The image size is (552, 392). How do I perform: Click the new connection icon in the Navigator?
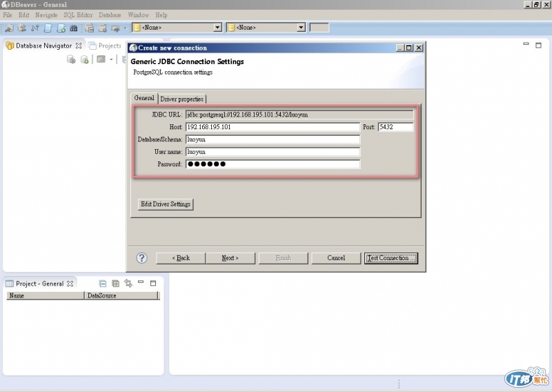(x=84, y=59)
